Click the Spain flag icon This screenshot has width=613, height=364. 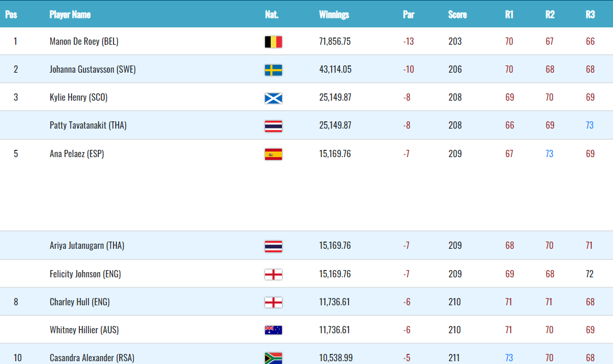[273, 154]
